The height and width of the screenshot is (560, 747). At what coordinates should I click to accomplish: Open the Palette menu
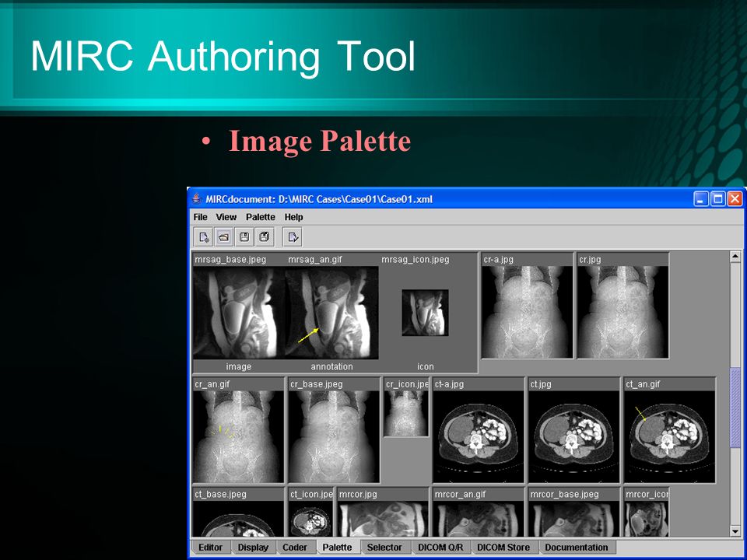click(261, 217)
